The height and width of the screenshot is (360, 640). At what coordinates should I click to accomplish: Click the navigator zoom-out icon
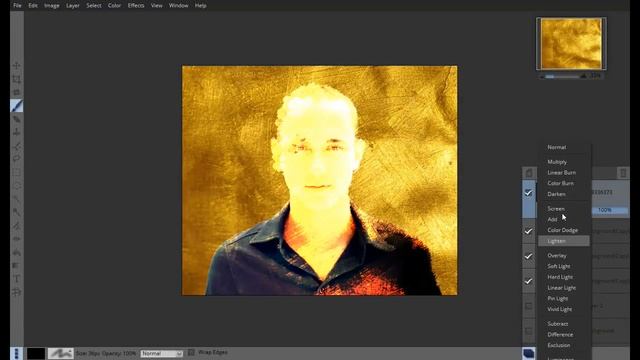pyautogui.click(x=542, y=76)
